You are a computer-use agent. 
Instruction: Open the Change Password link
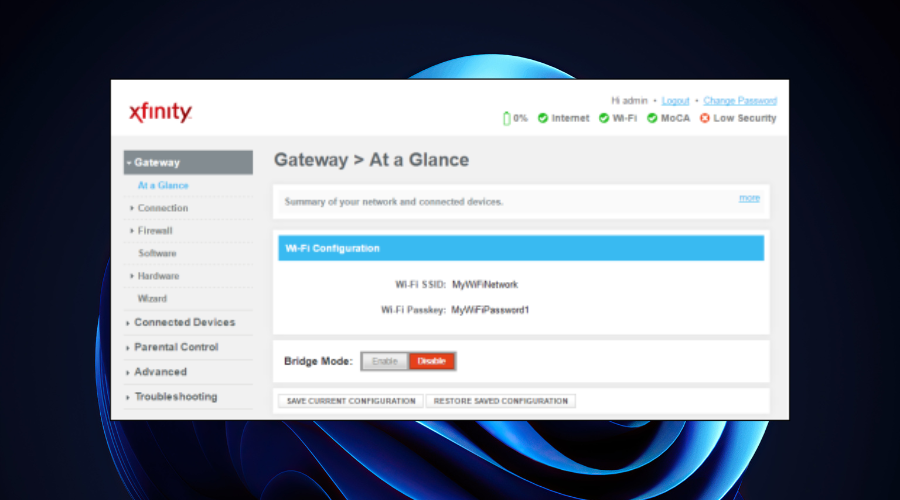pos(740,101)
